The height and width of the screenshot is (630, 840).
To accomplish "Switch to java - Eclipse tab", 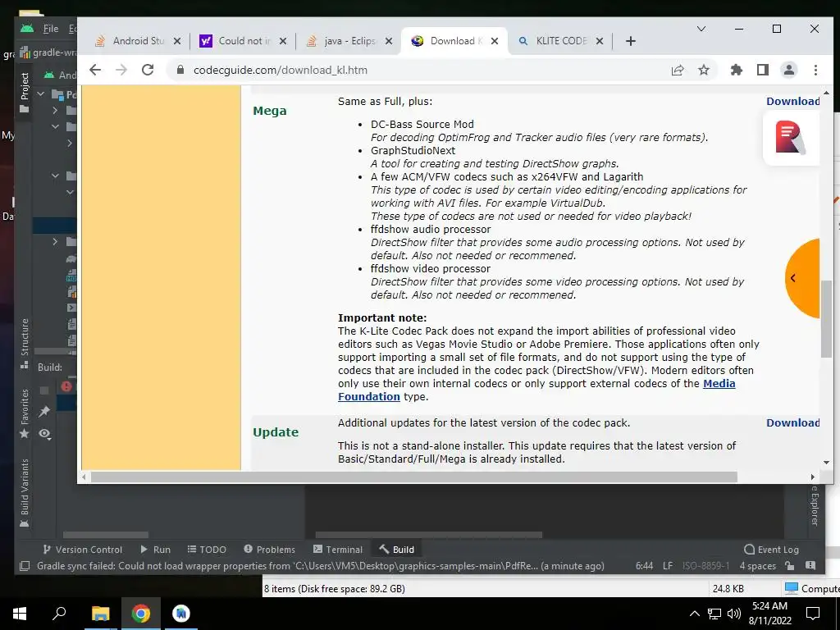I will [x=342, y=41].
